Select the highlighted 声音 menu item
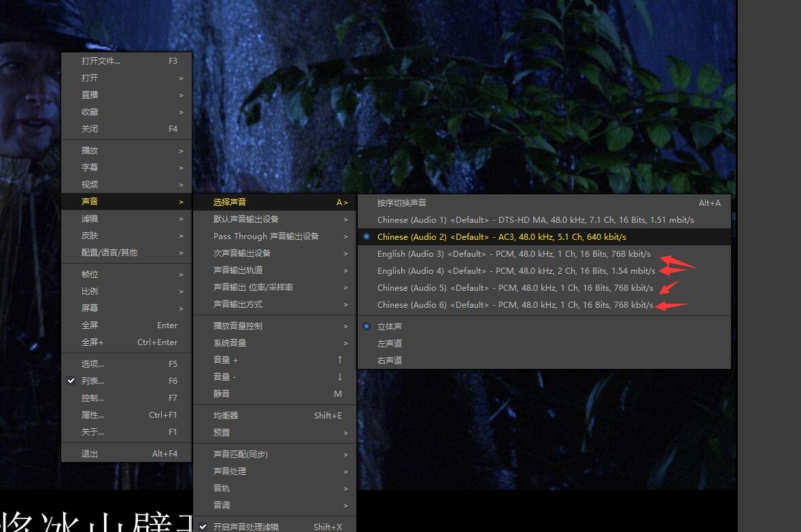 pyautogui.click(x=126, y=202)
